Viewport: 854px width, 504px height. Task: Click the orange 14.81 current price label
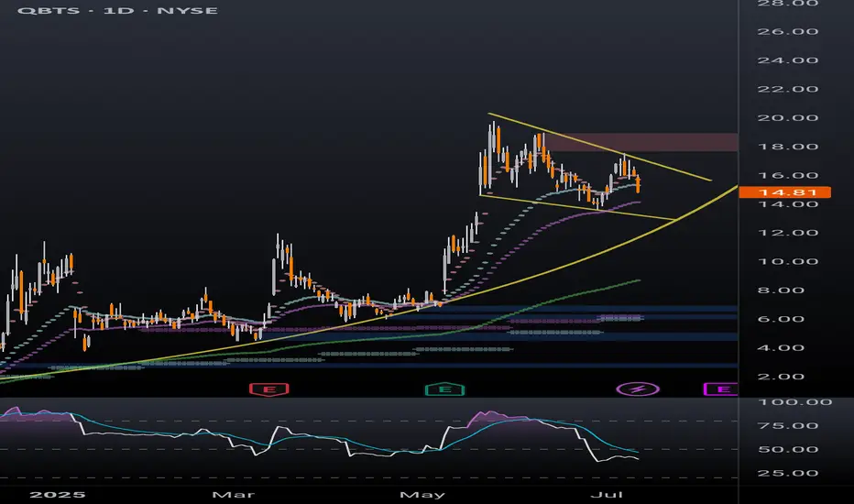coord(785,192)
